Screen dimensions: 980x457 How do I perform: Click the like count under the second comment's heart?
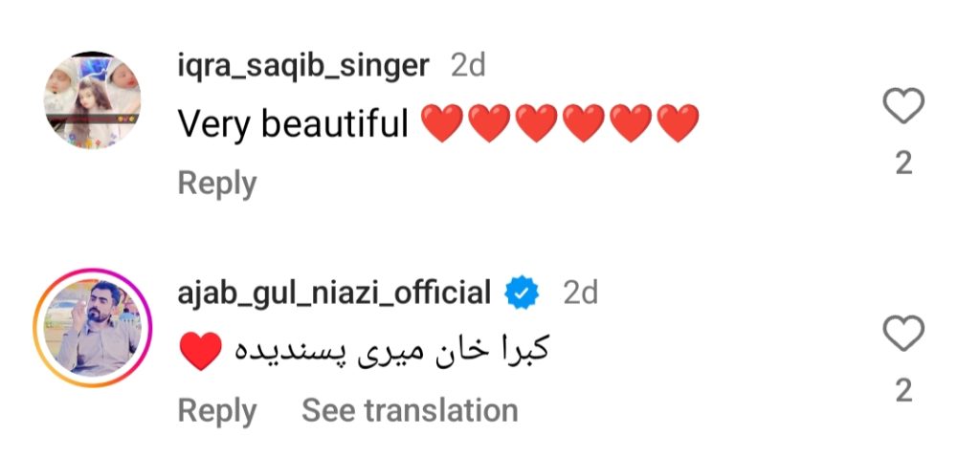tap(903, 390)
